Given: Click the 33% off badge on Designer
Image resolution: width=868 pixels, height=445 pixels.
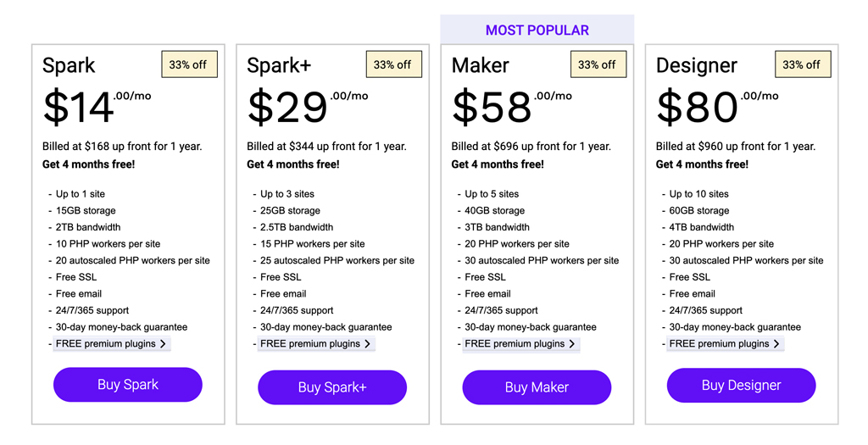Looking at the screenshot, I should [x=802, y=64].
